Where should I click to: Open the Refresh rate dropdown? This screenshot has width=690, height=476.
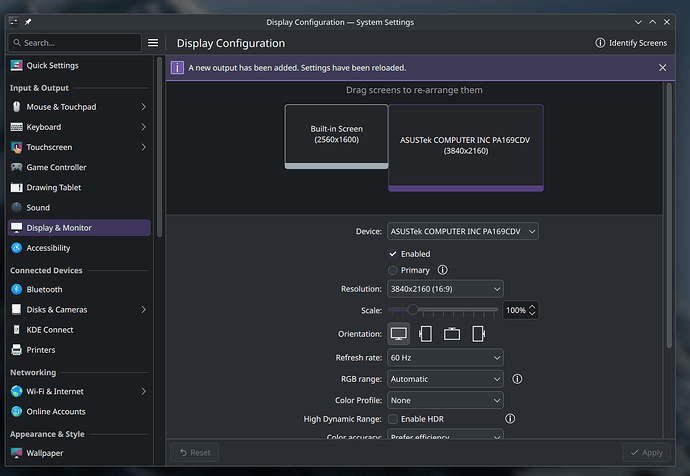point(445,358)
